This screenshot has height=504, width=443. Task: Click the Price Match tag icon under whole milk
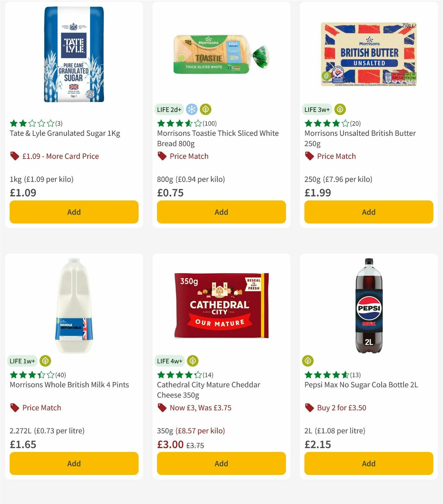14,408
